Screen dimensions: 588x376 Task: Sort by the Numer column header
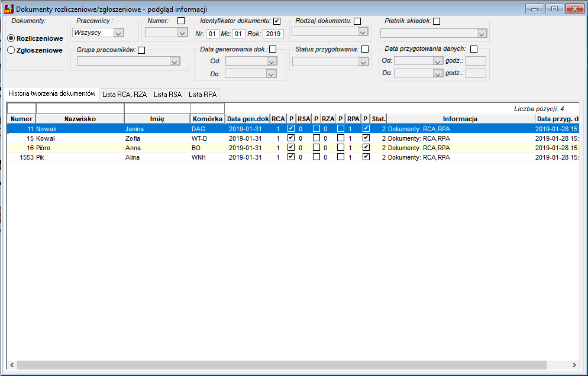pyautogui.click(x=22, y=119)
